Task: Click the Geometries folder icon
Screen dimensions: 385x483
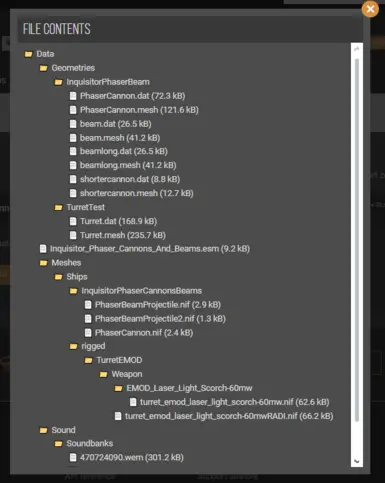Action: tap(43, 68)
